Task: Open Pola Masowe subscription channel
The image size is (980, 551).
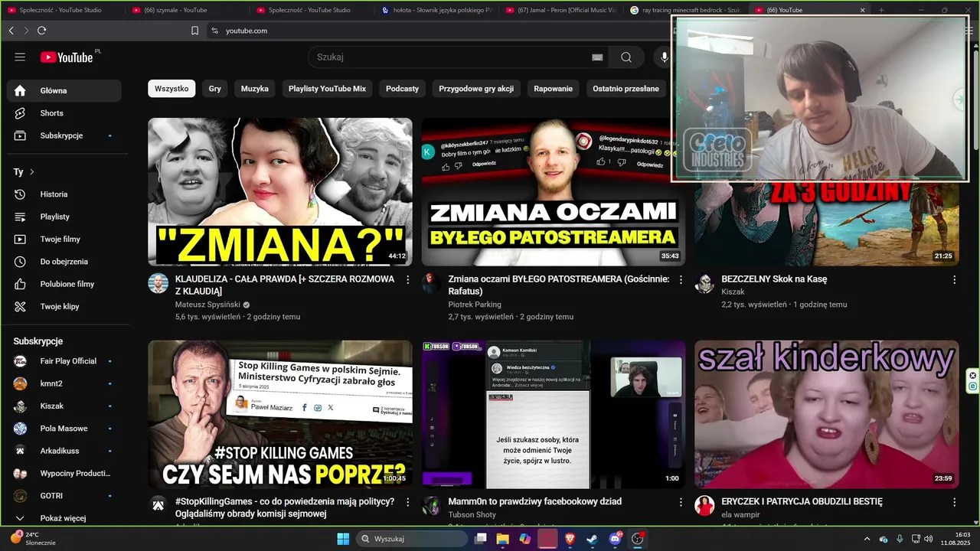Action: click(64, 429)
